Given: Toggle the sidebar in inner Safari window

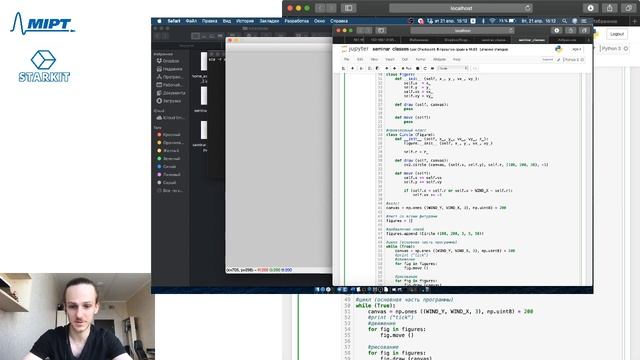Looking at the screenshot, I should coord(381,31).
